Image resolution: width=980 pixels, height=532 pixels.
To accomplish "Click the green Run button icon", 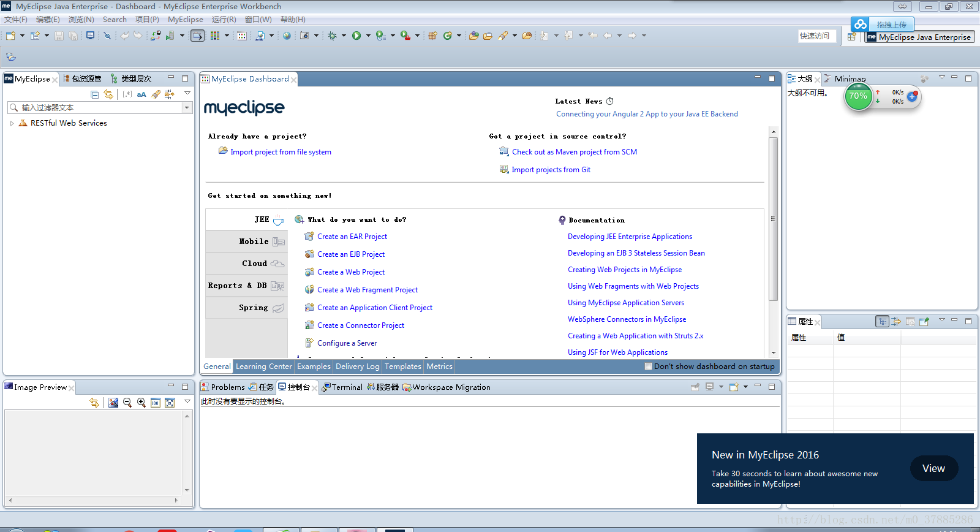I will click(x=356, y=36).
